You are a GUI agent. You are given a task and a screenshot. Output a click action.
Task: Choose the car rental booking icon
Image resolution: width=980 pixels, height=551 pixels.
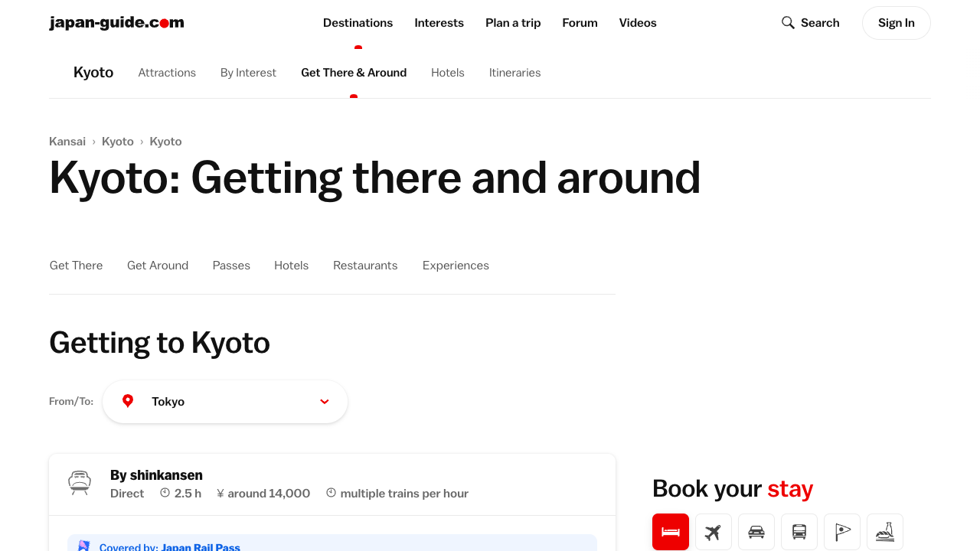tap(756, 532)
